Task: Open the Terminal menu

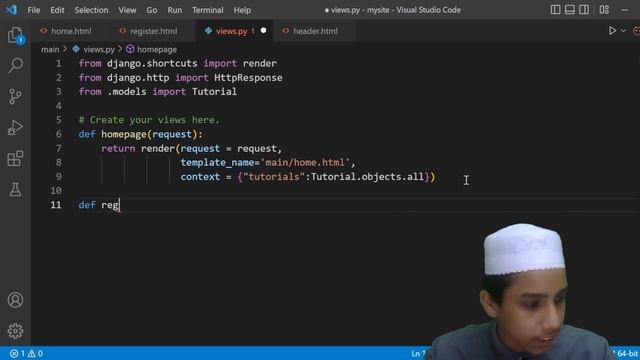Action: (208, 10)
